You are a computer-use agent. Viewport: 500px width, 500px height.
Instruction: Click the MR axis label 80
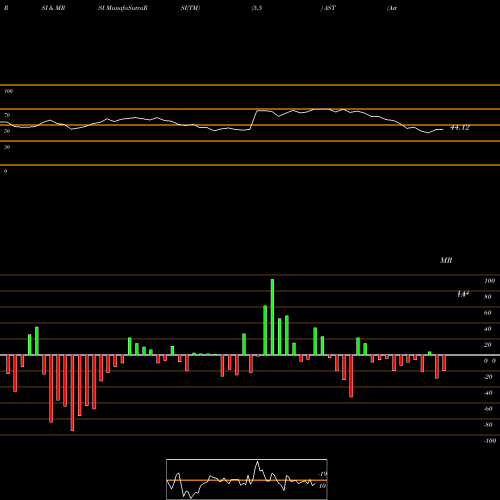[x=488, y=297]
